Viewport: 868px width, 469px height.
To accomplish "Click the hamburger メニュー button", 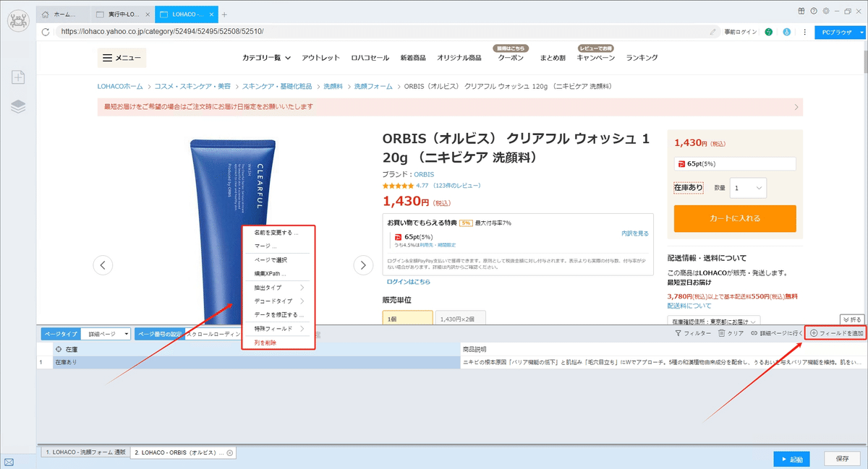I will [122, 58].
